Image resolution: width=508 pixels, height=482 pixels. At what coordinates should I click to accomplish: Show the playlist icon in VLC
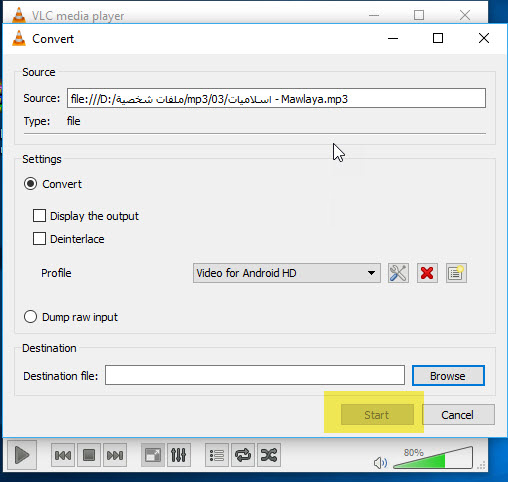tap(217, 455)
